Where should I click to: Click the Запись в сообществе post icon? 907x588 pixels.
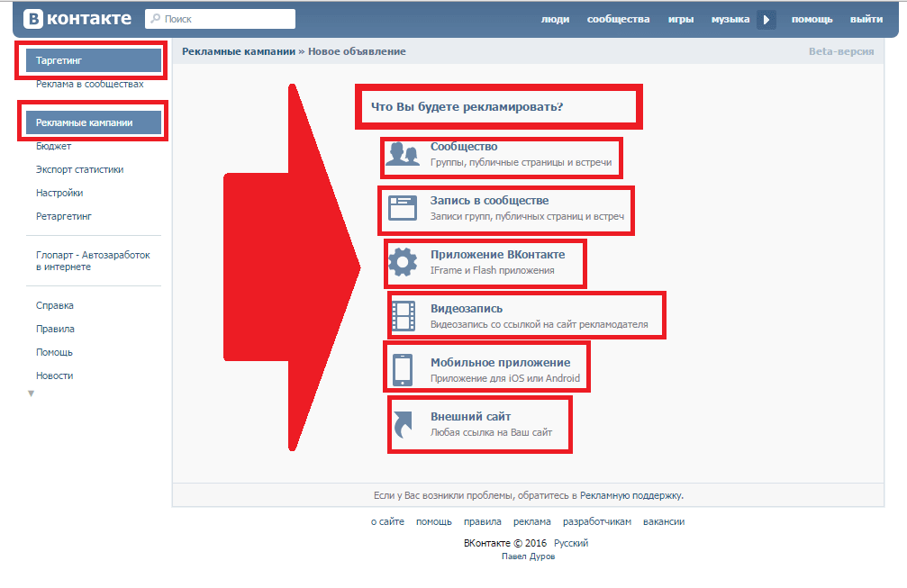402,208
